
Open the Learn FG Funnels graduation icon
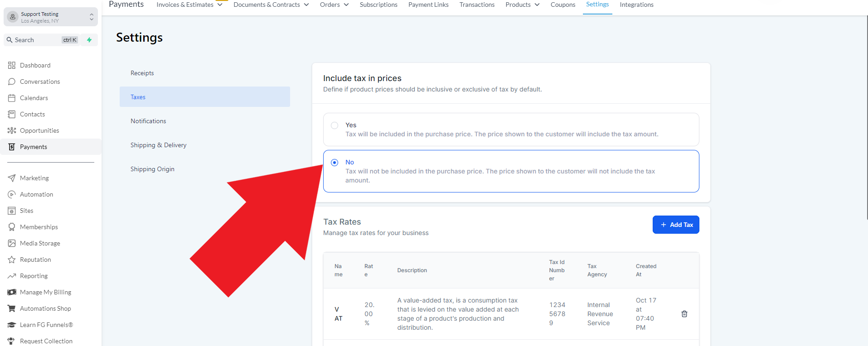12,325
